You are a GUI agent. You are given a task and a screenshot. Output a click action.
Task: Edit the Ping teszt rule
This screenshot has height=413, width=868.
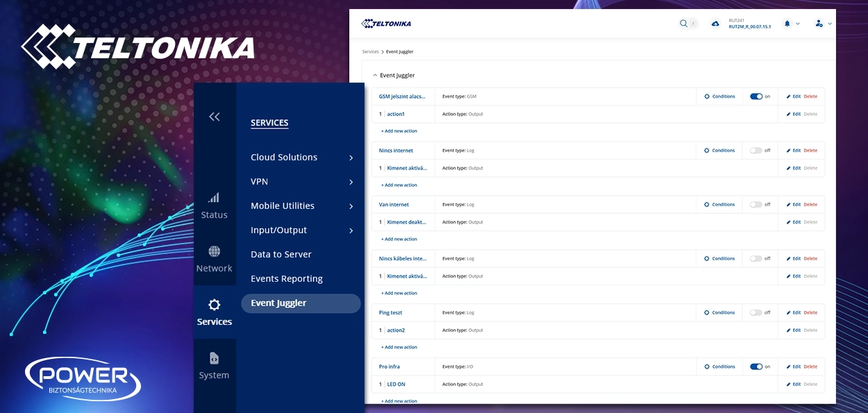tap(793, 313)
